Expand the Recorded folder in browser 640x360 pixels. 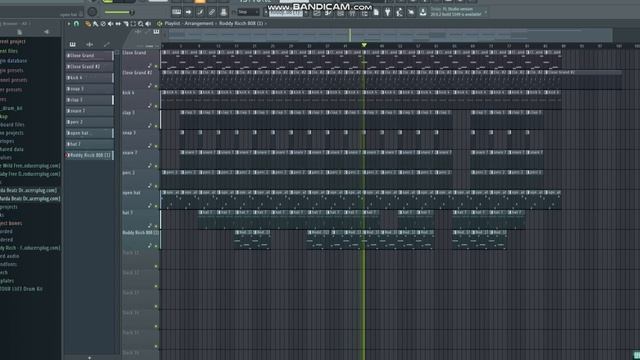coord(7,231)
